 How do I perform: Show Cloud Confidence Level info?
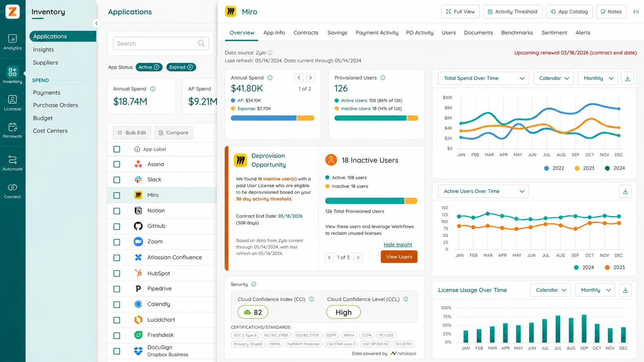406,299
